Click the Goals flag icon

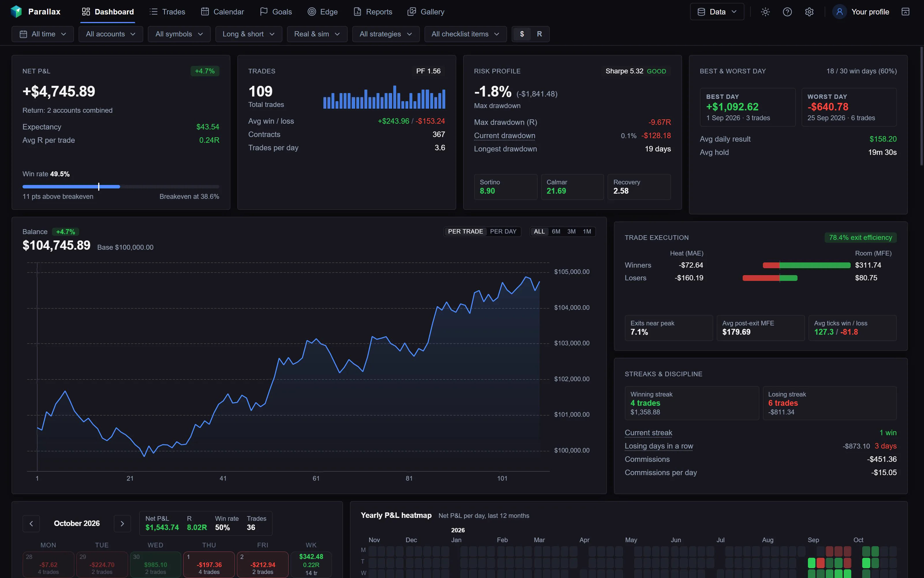(263, 12)
